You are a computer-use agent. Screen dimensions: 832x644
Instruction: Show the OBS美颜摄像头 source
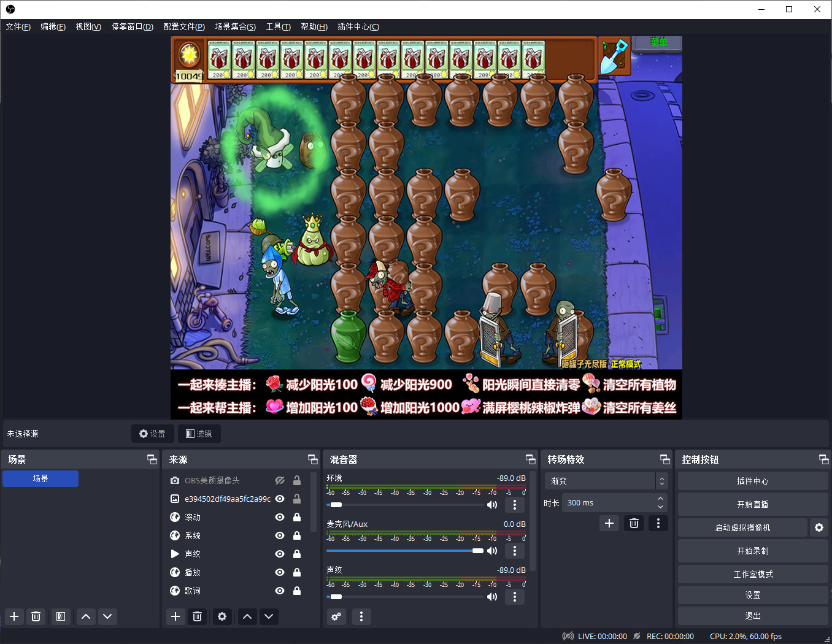click(280, 480)
